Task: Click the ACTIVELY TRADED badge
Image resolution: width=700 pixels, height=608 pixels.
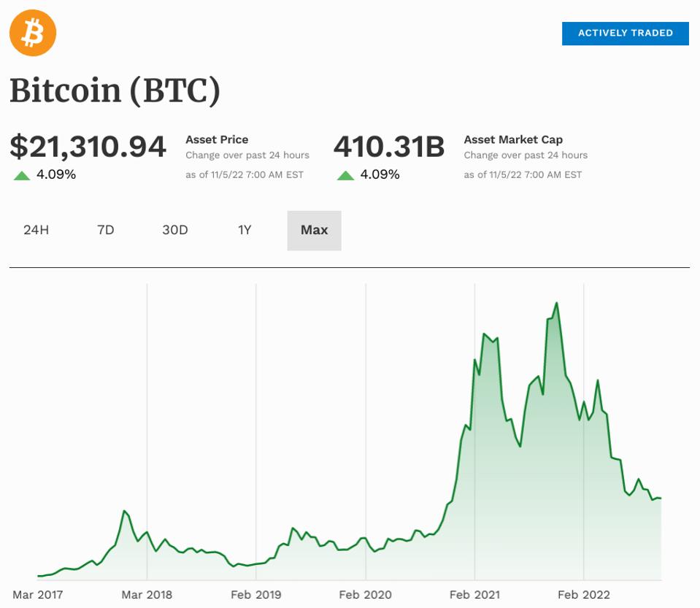Action: [x=625, y=33]
